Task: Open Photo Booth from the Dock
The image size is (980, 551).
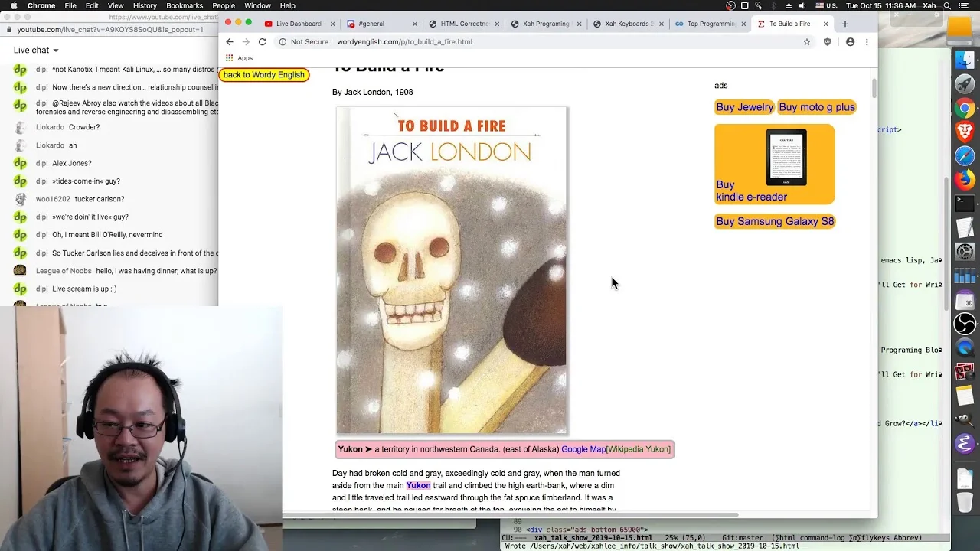Action: (965, 372)
